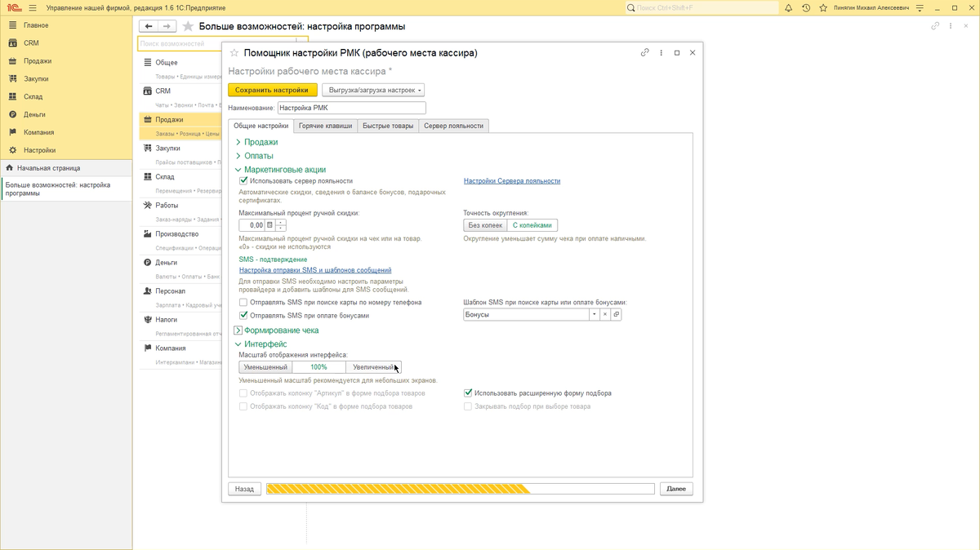This screenshot has height=550, width=980.
Task: Get link icon in the РМК dialog header
Action: 644,53
